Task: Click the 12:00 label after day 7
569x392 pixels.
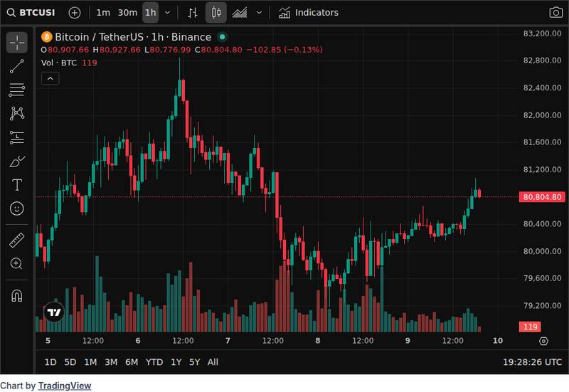Action: 273,341
